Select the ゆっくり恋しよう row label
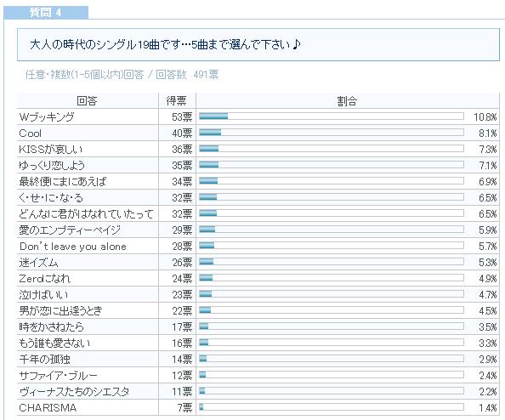Viewport: 505px width, 420px height. click(x=52, y=165)
